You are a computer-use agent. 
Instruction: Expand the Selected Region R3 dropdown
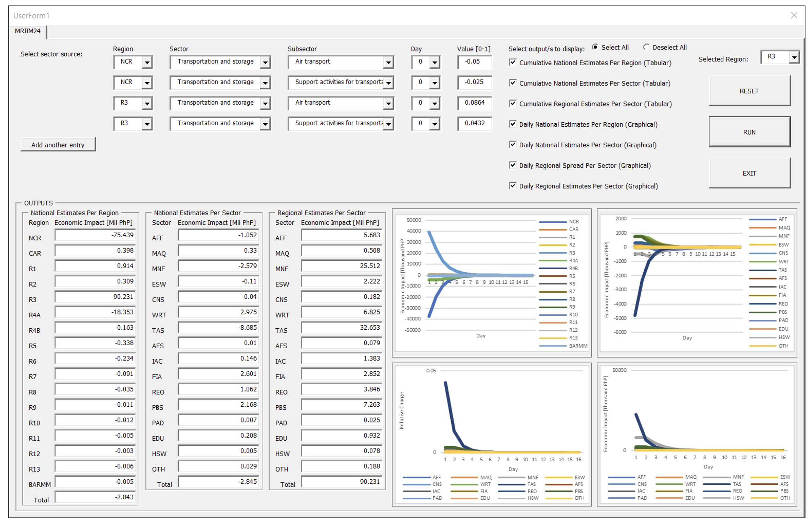[x=794, y=57]
